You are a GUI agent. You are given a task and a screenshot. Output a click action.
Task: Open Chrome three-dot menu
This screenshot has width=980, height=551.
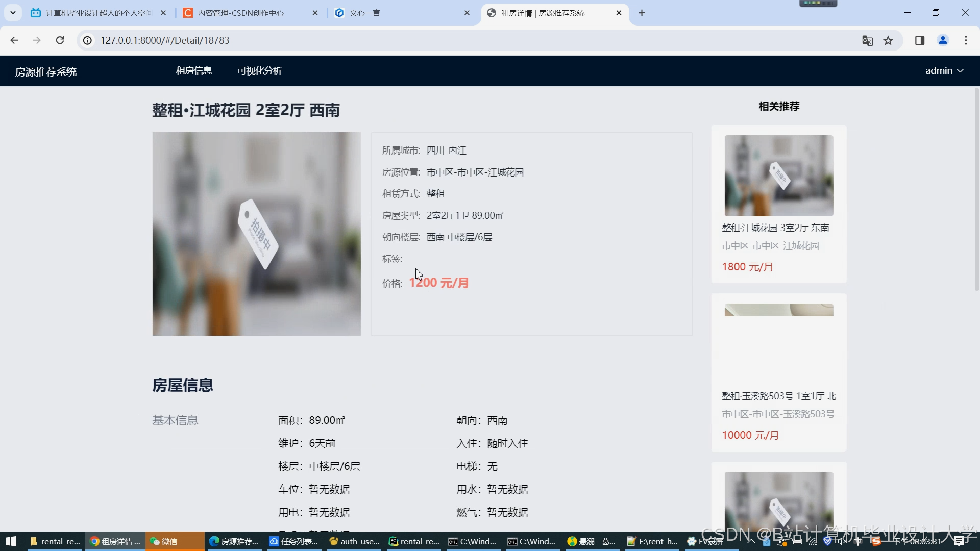click(x=966, y=40)
